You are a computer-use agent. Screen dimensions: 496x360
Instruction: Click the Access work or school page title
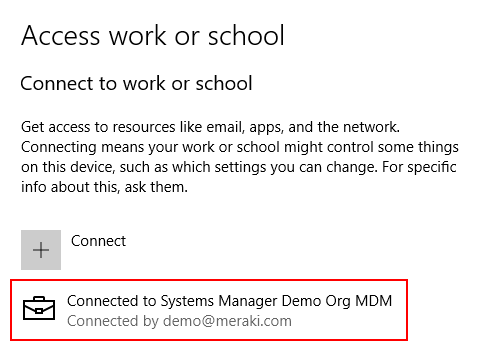[x=153, y=36]
